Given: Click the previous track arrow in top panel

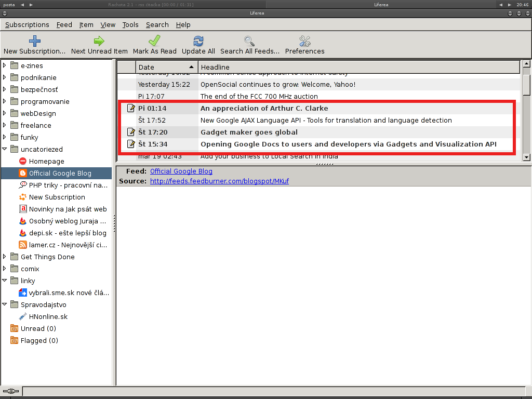Looking at the screenshot, I should pos(22,5).
